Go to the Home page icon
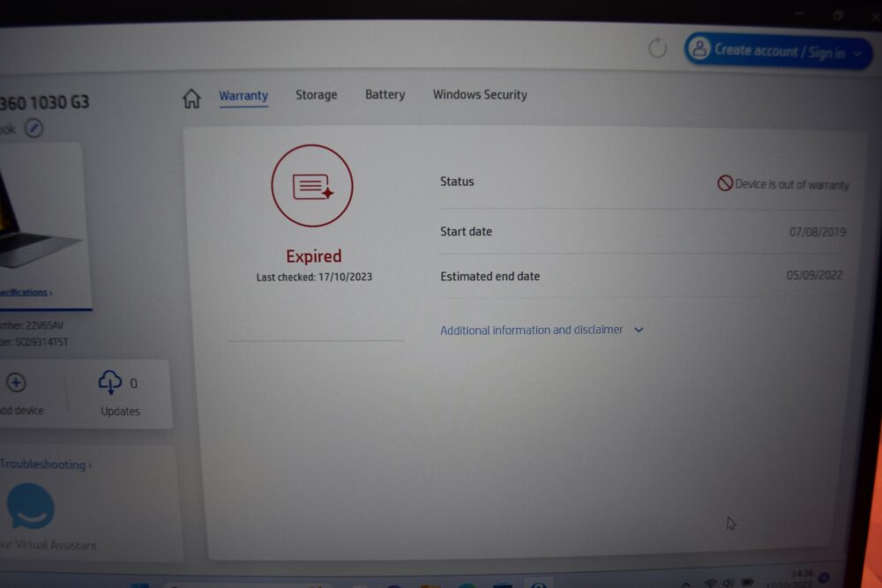This screenshot has width=882, height=588. click(x=191, y=99)
